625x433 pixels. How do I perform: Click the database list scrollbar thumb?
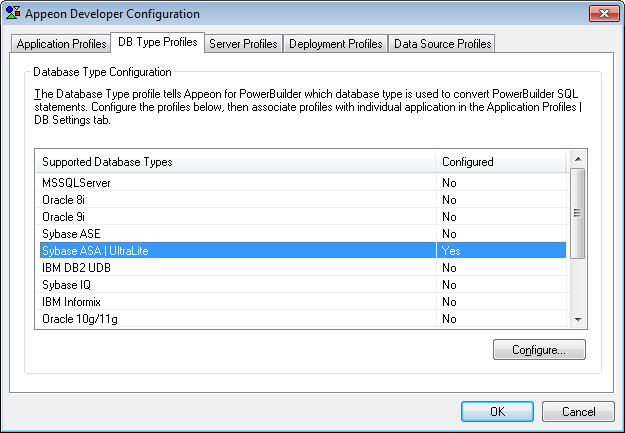(x=578, y=213)
